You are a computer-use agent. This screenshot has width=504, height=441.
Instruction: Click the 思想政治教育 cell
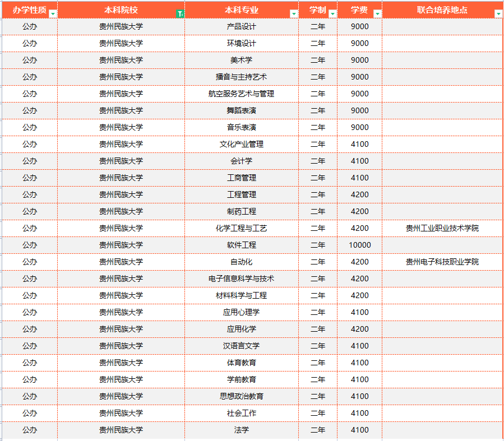[242, 396]
